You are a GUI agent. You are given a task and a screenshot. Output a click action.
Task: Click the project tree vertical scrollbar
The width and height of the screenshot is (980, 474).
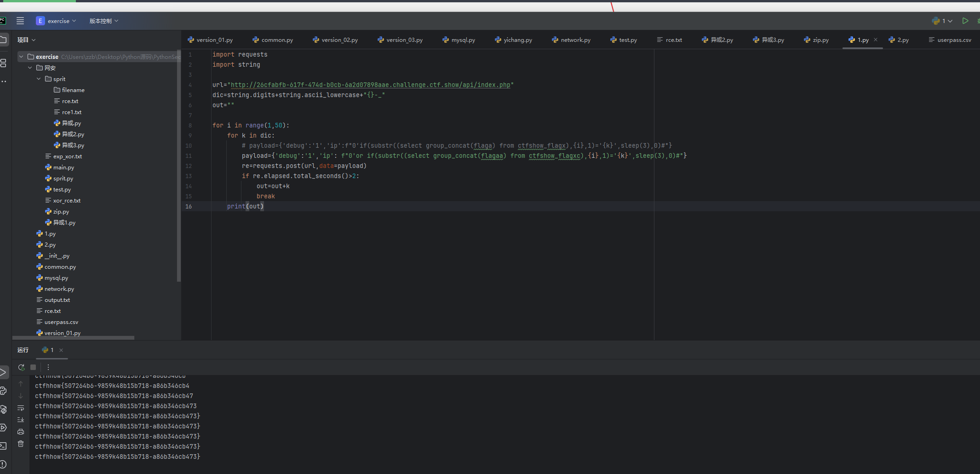pyautogui.click(x=179, y=166)
